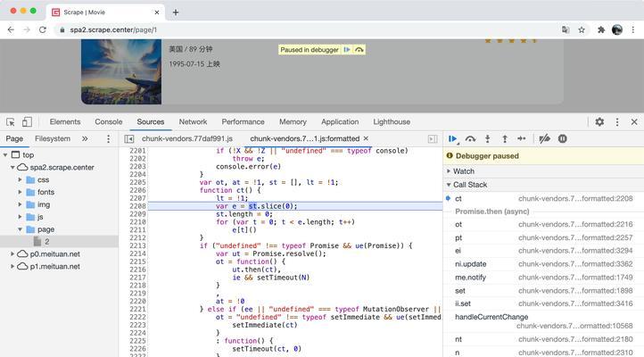The image size is (644, 357).
Task: Select file 2 in page folder
Action: point(59,242)
